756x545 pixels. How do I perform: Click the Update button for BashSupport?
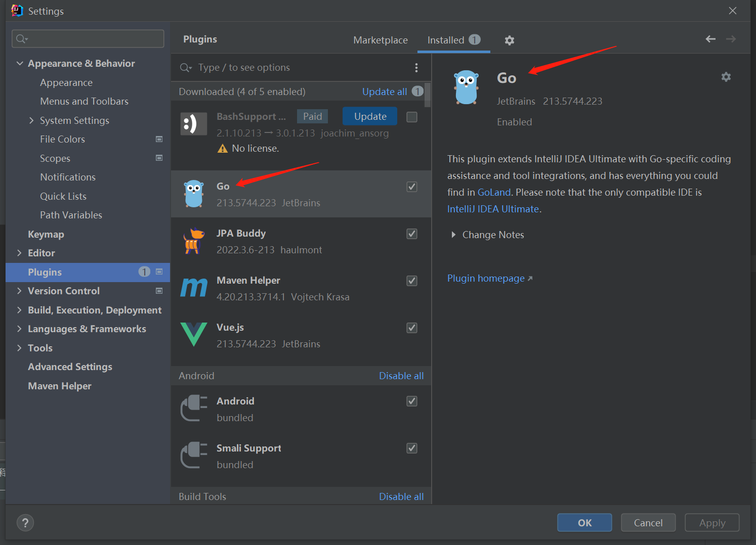[x=370, y=116]
